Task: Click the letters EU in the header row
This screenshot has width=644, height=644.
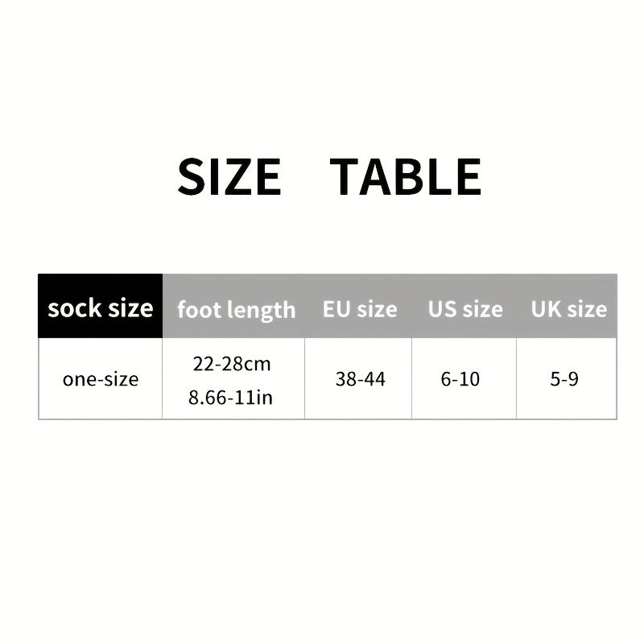Action: click(336, 309)
